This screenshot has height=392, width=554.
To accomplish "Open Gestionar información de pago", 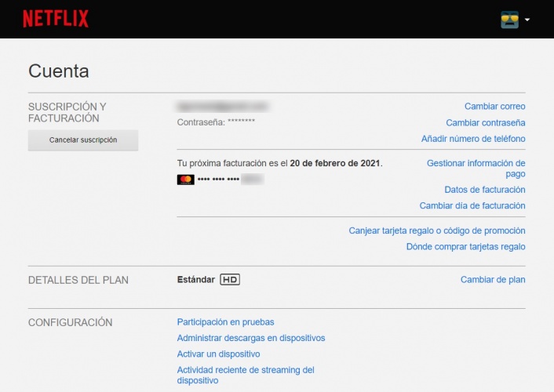I will click(x=476, y=169).
